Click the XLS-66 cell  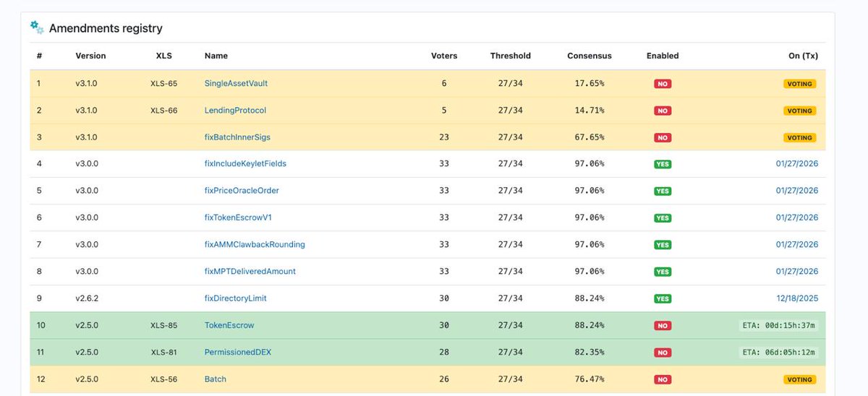164,111
